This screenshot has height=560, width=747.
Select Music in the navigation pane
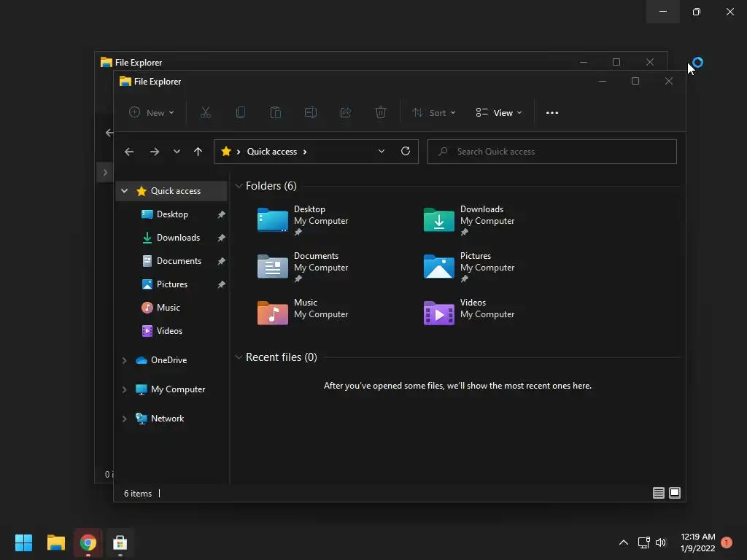tap(169, 308)
